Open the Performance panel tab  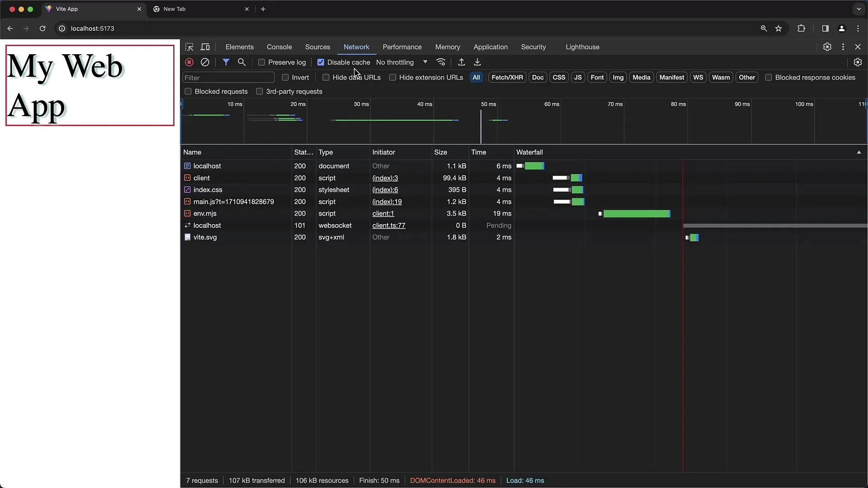[402, 47]
